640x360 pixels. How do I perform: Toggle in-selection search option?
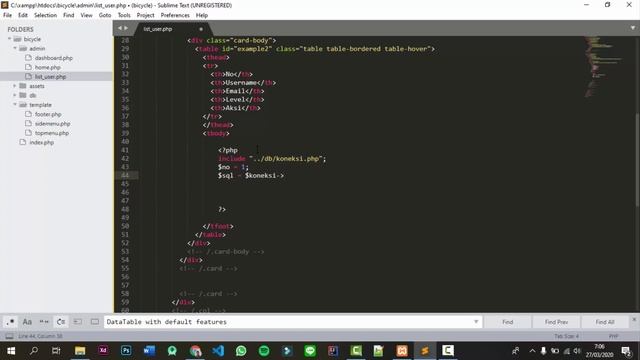(x=78, y=322)
